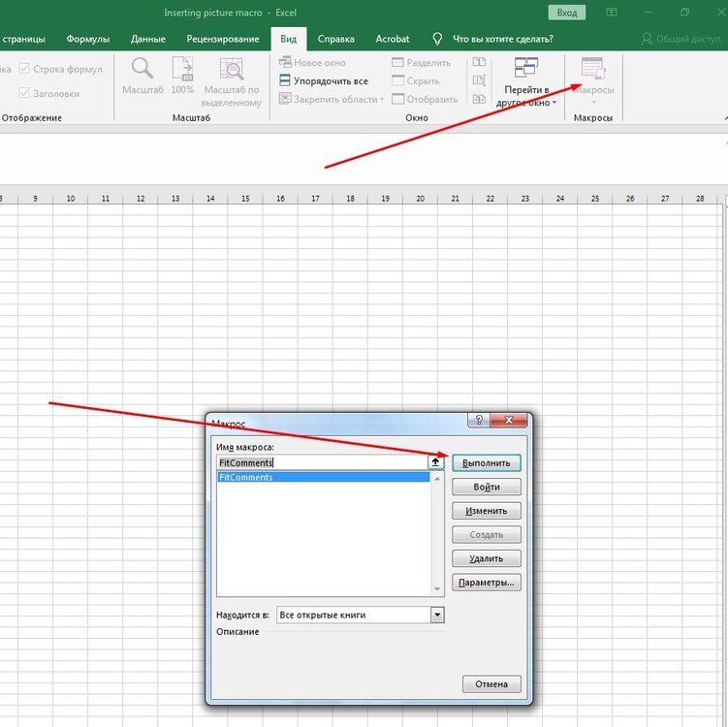The height and width of the screenshot is (727, 728).
Task: Click the Изменить button
Action: [486, 511]
